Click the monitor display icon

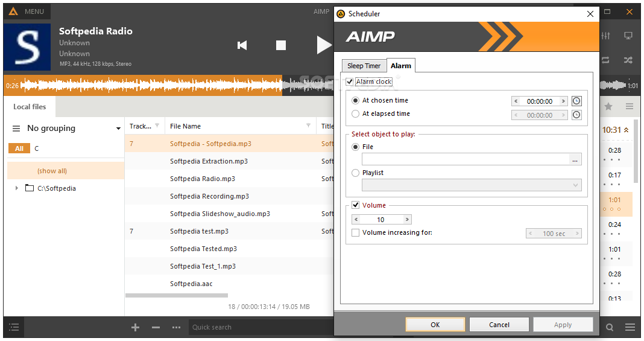point(628,36)
